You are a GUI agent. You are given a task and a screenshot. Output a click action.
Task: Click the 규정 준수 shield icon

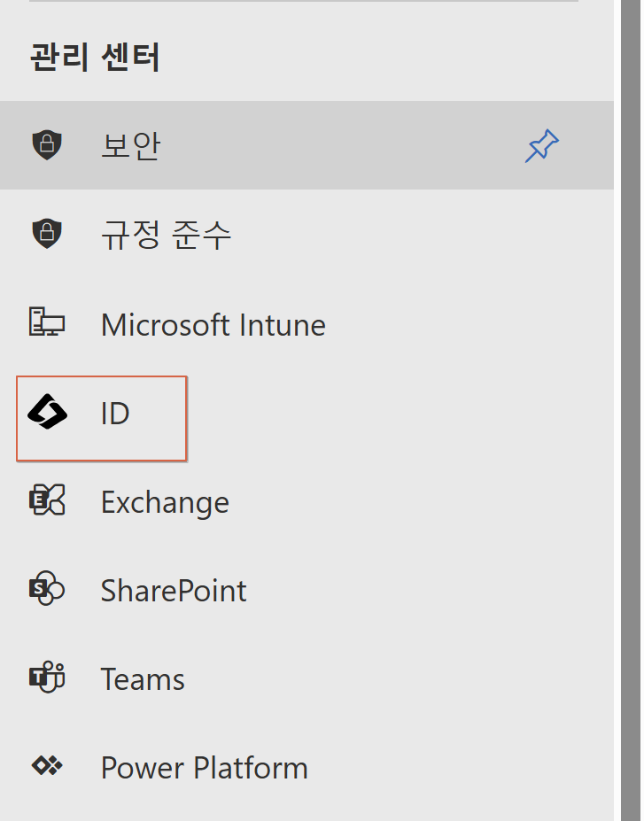(x=47, y=234)
